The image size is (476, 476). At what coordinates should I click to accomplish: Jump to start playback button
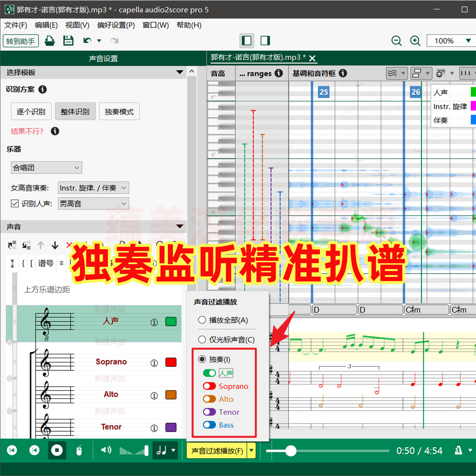12,450
